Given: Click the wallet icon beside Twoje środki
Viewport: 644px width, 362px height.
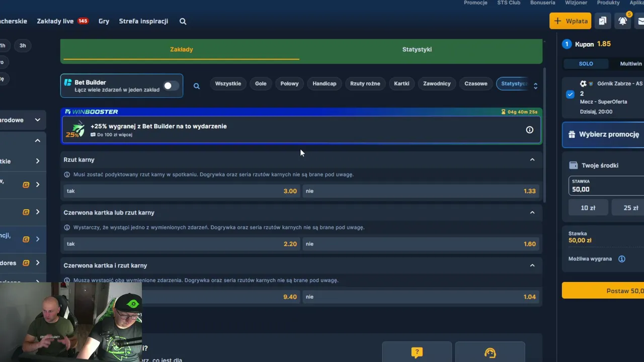Looking at the screenshot, I should (573, 165).
